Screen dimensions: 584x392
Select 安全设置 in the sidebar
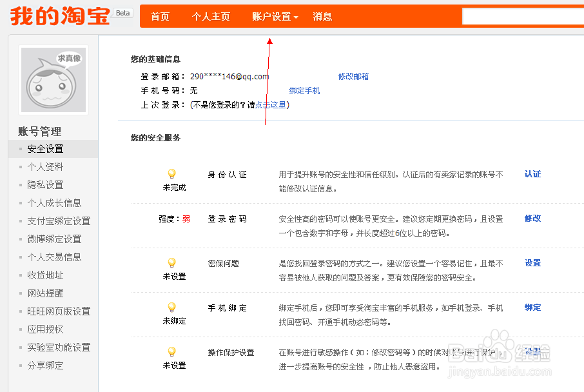[x=54, y=149]
